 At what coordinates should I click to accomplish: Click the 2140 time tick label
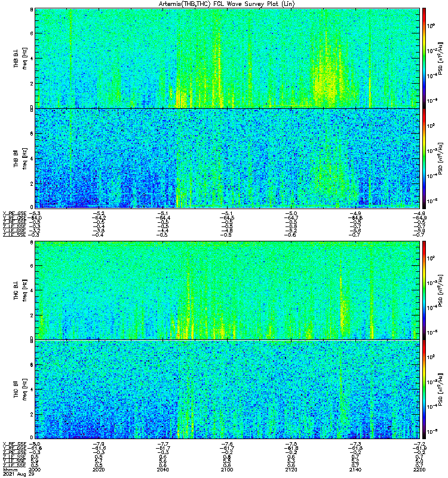355,470
